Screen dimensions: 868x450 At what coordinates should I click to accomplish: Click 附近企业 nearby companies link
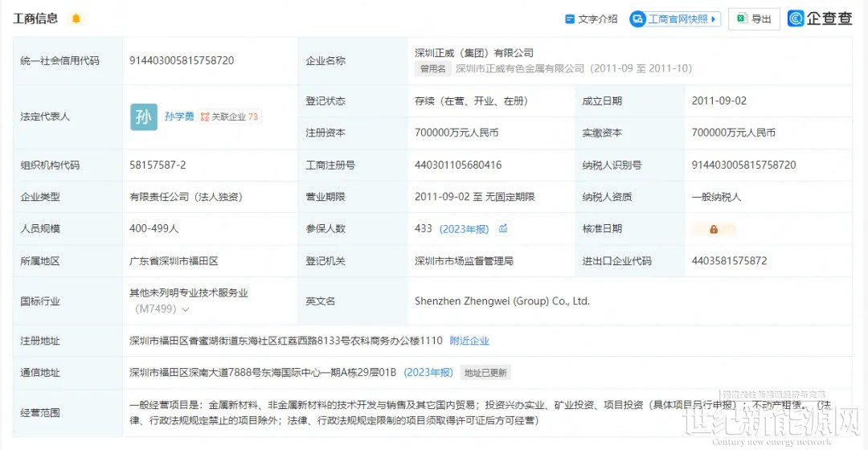point(469,341)
